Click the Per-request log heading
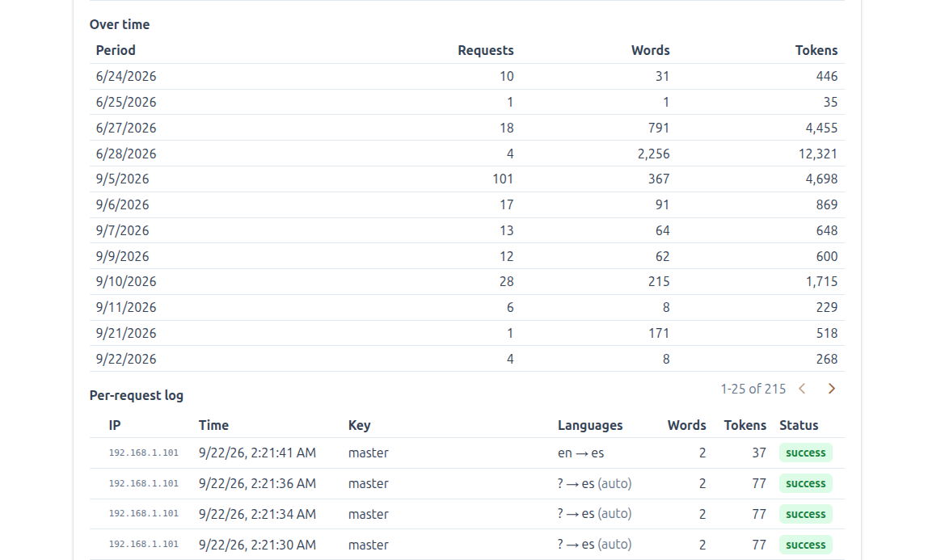 [136, 396]
